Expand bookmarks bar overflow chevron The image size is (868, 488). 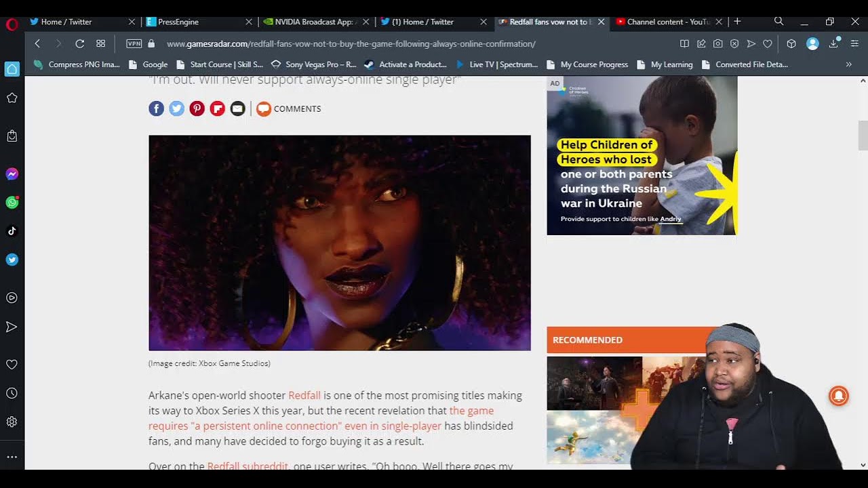848,64
